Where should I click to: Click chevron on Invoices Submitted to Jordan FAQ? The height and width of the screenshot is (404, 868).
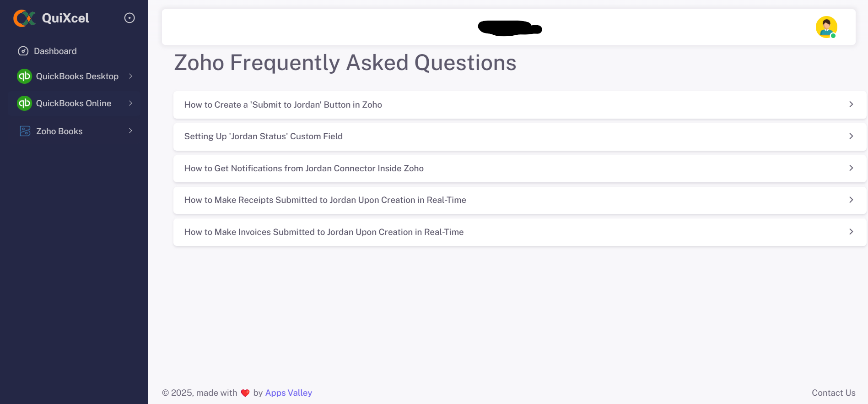click(x=851, y=232)
